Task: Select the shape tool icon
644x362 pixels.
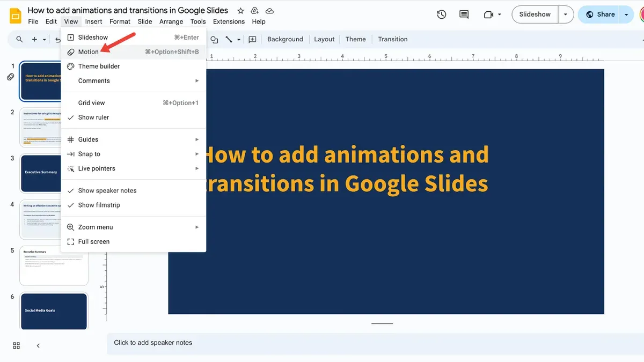Action: 215,39
